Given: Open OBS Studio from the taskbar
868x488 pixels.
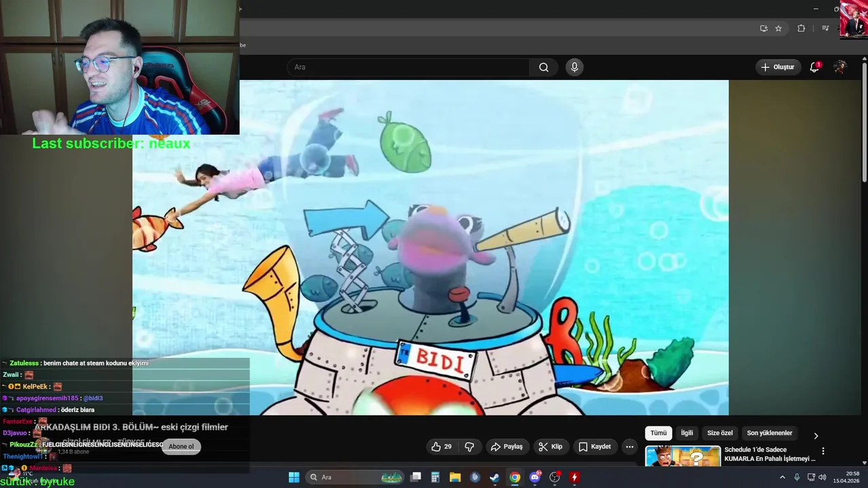Looking at the screenshot, I should pyautogui.click(x=555, y=477).
